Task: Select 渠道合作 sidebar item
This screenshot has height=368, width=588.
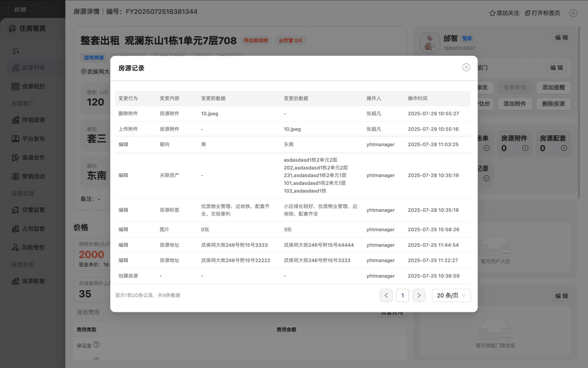Action: point(32,157)
